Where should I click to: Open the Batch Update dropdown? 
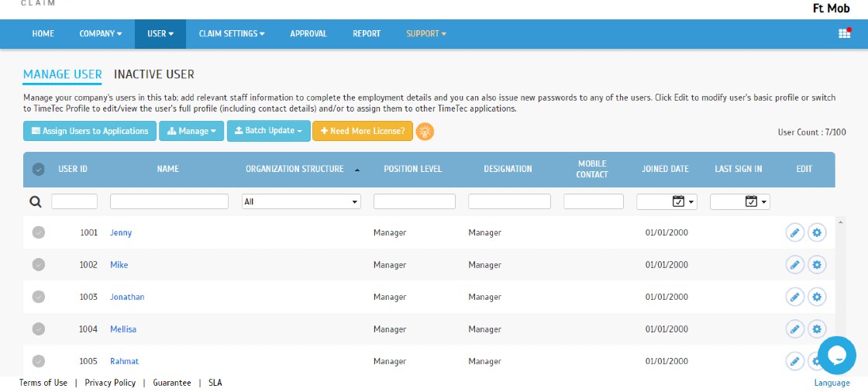click(x=268, y=131)
